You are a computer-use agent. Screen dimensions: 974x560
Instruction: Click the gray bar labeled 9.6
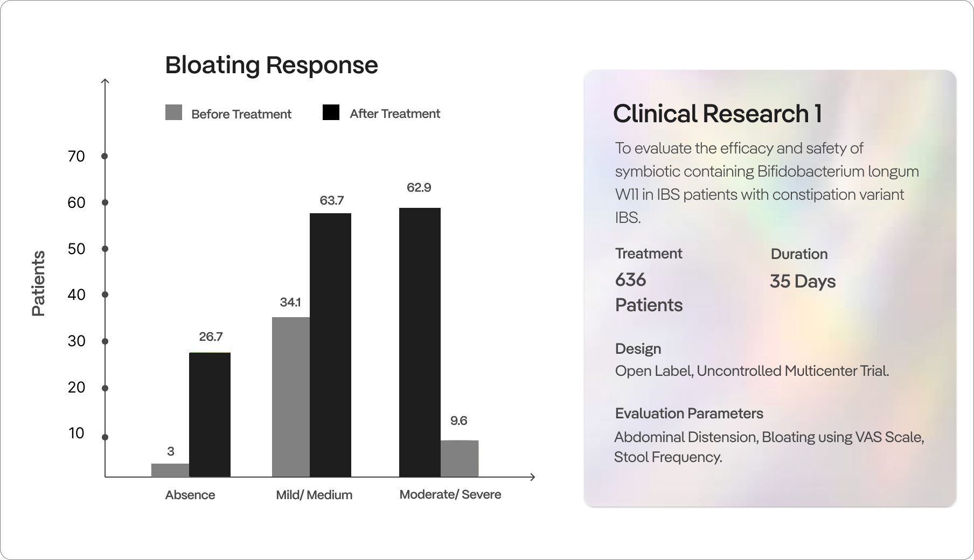pyautogui.click(x=460, y=458)
